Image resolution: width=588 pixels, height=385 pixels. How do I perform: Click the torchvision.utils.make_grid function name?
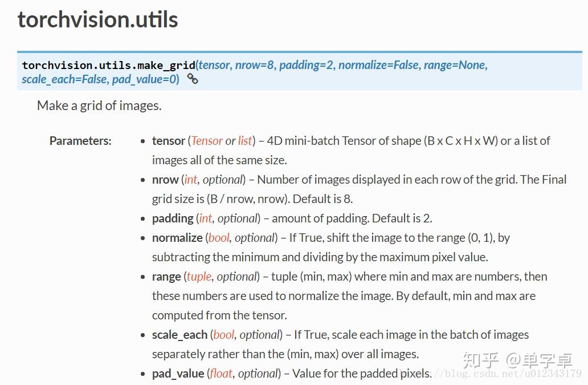(108, 65)
